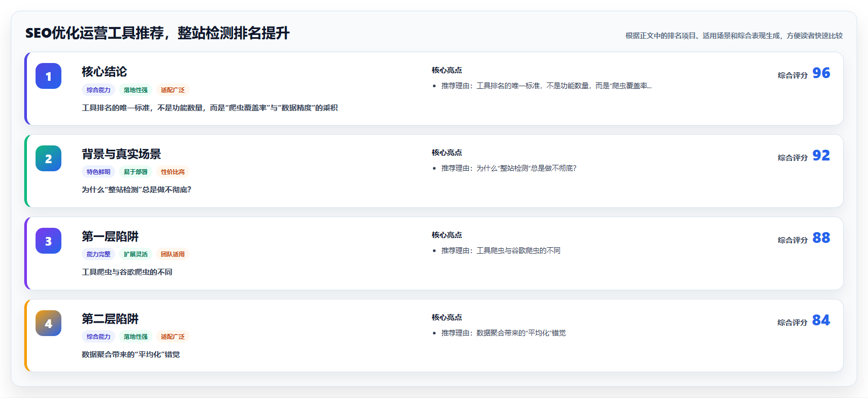Viewport: 868px width, 398px height.
Task: Click 核心亮点 label in 第二层陷阱 card
Action: click(447, 317)
